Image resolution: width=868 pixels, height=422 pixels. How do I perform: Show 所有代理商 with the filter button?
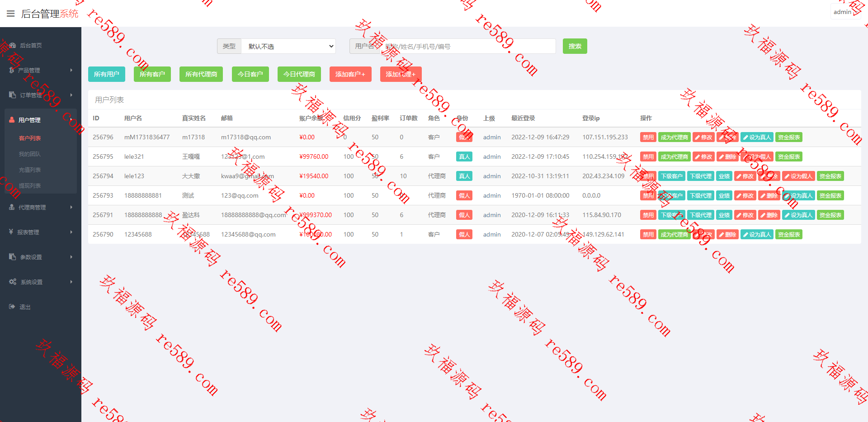coord(201,74)
